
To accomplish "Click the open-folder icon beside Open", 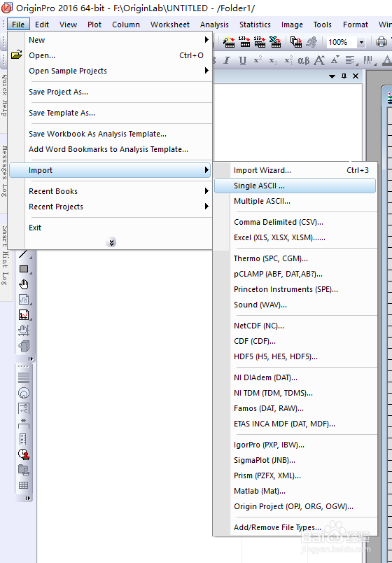I will (x=17, y=55).
